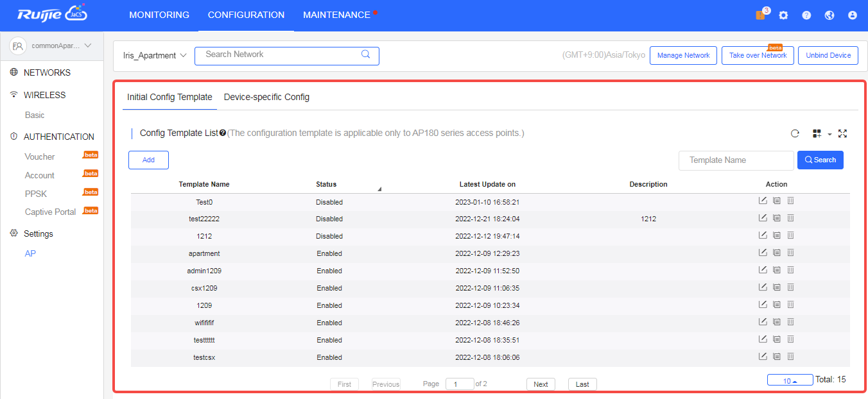Viewport: 868px width, 399px height.
Task: Open the Iris_Apartment network selector
Action: [154, 55]
